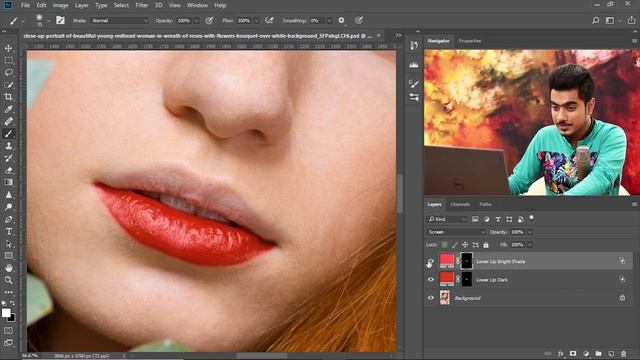Screen dimensions: 640x360
Task: Select the Lasso tool
Action: pos(9,73)
